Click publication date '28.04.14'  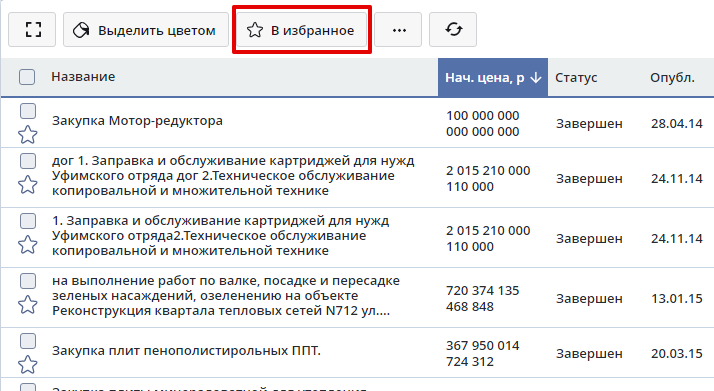677,123
